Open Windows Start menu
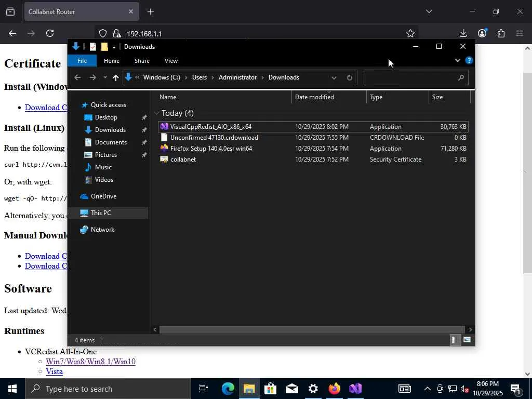The height and width of the screenshot is (399, 532). coord(12,389)
